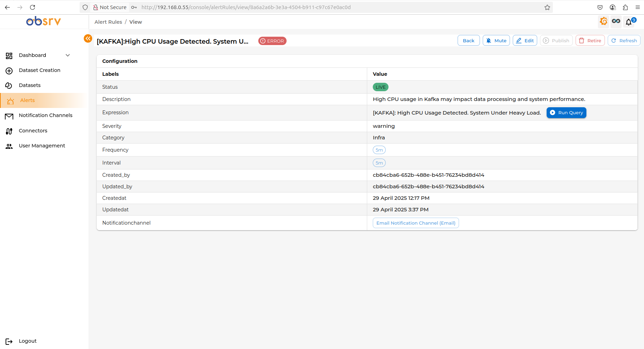Screen dimensions: 644x349
Task: Click the Back button
Action: click(468, 41)
